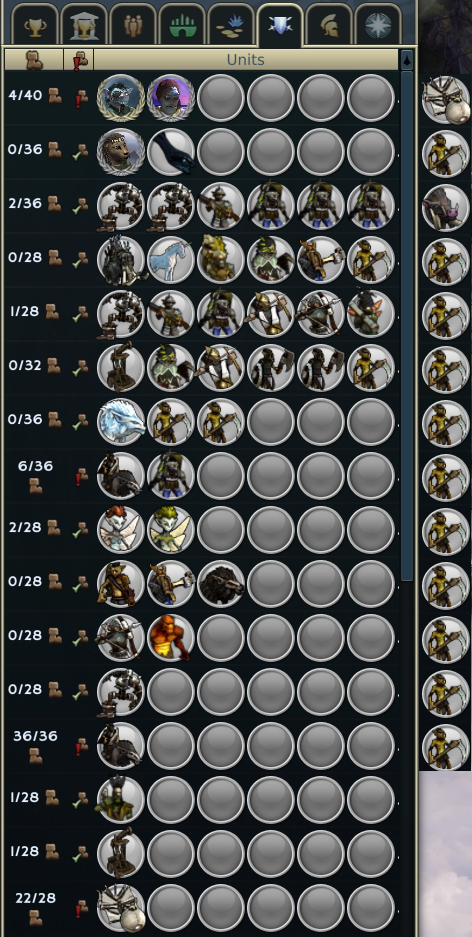Select the army row showing 36/36 movement
The height and width of the screenshot is (937, 472).
coord(201,746)
